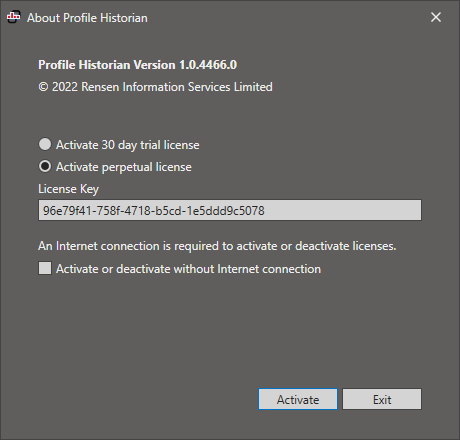This screenshot has width=460, height=440.
Task: Click 'Activate or deactivate without Internet connection' label
Action: pos(188,269)
